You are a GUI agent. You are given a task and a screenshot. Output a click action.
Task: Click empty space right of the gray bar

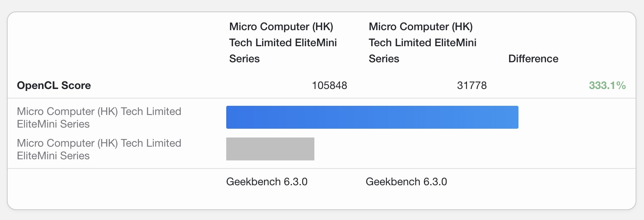click(458, 149)
